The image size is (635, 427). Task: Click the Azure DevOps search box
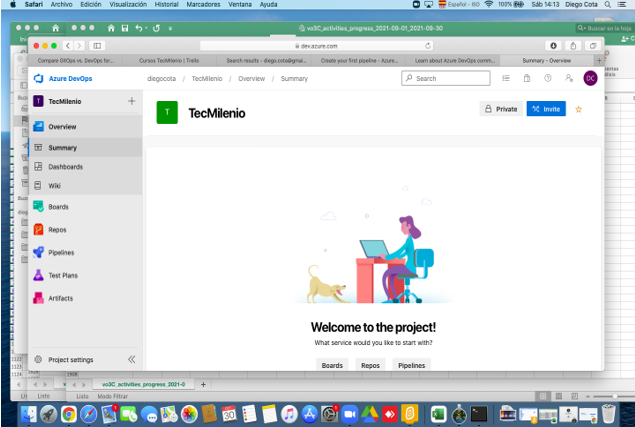[445, 78]
